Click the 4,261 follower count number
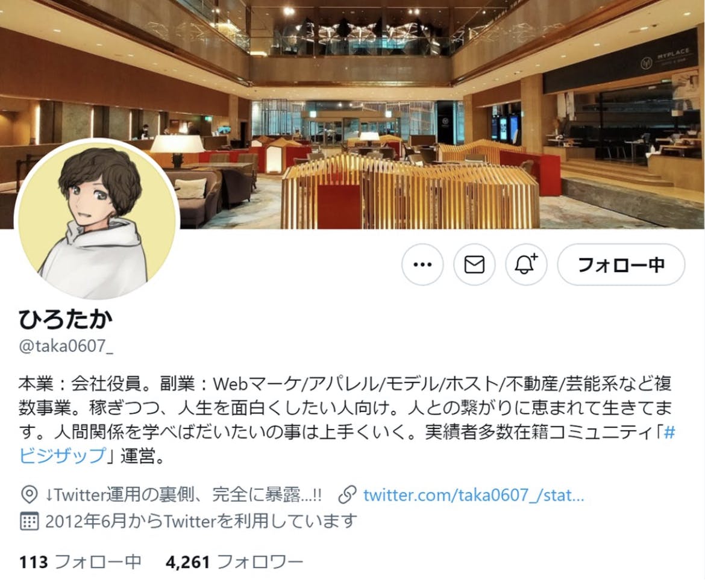This screenshot has height=588, width=705. 187,562
